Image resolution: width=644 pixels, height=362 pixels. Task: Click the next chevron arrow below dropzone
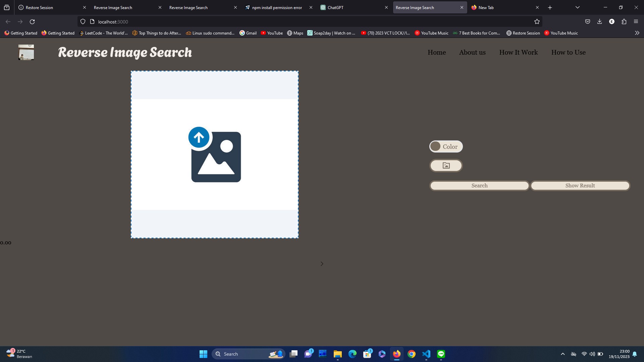coord(322,264)
